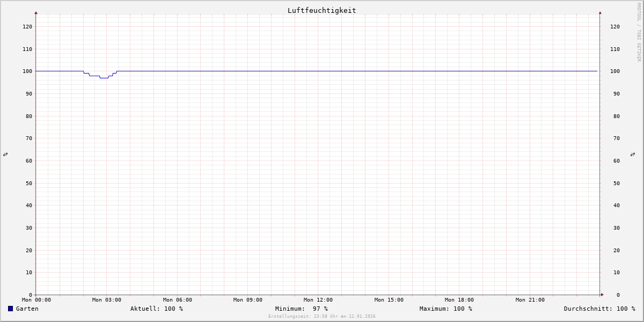Click the % unit label on the left side
The height and width of the screenshot is (322, 644).
[5, 154]
